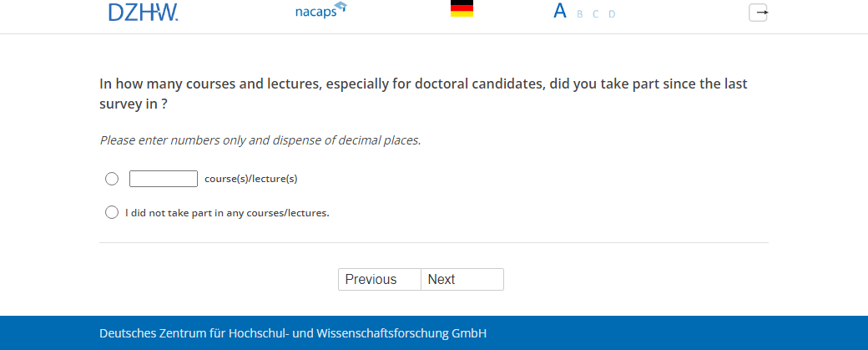The image size is (868, 350).
Task: Choose font size option D
Action: [612, 14]
